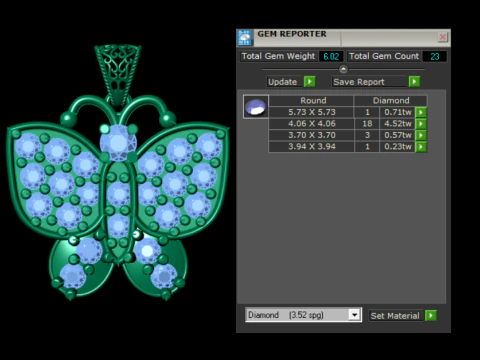Click the 0.71tw weight cell
Image resolution: width=480 pixels, height=360 pixels.
(x=397, y=112)
